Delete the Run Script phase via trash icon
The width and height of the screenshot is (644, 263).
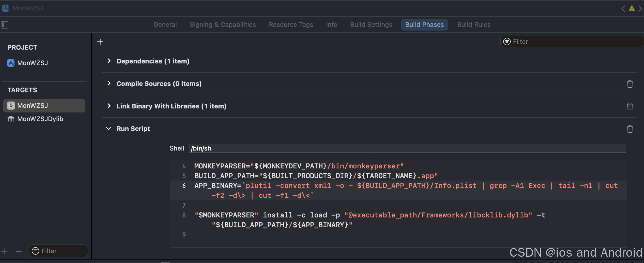pos(630,129)
